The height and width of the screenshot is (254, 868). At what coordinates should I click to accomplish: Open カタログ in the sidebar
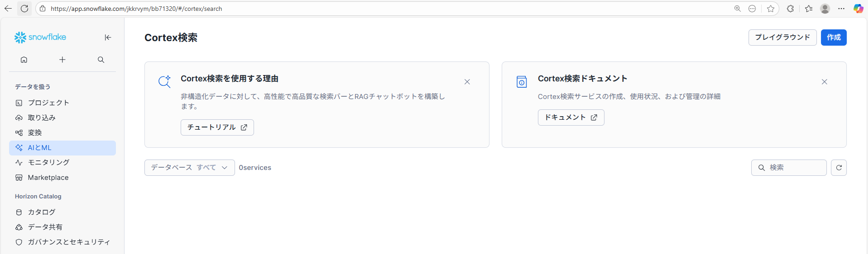pos(62,212)
